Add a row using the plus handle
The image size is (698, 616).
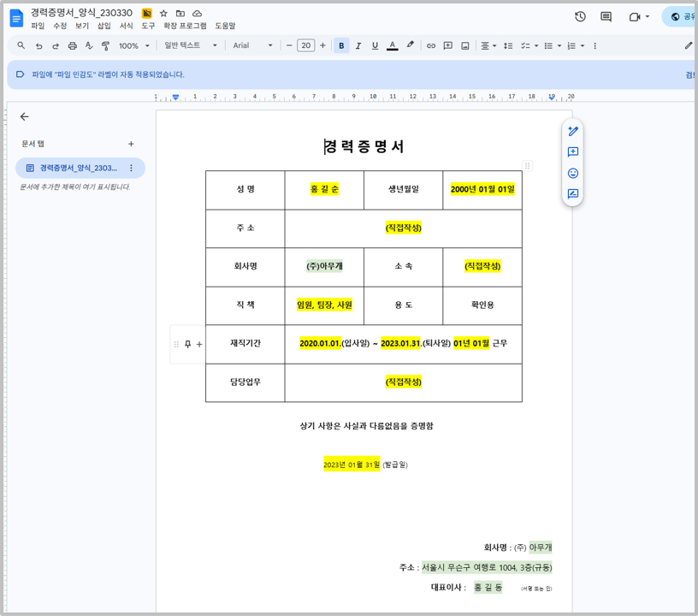coord(199,344)
